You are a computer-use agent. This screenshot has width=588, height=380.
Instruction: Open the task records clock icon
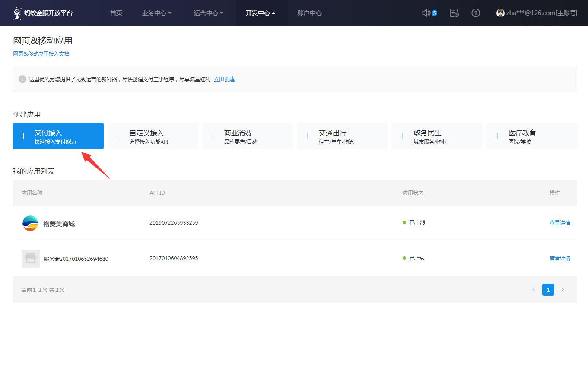(454, 13)
